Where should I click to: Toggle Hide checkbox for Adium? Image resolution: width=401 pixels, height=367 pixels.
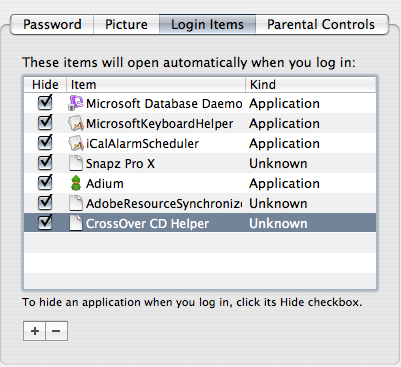[x=45, y=183]
